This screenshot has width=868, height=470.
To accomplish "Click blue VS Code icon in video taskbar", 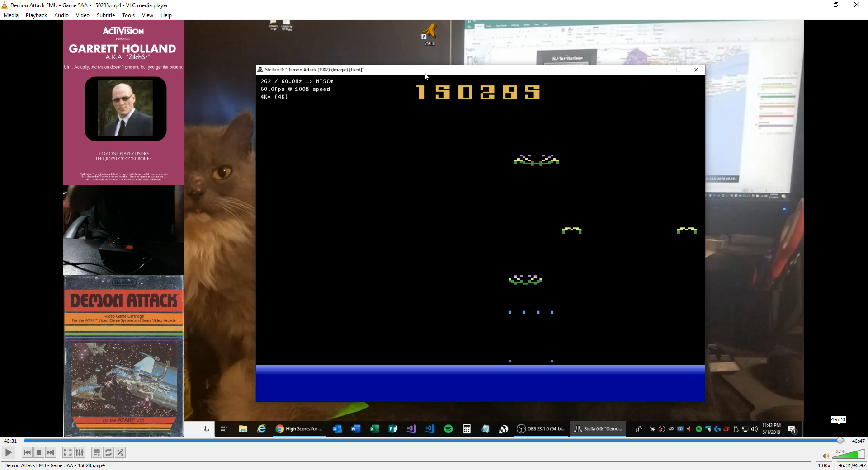I will coord(430,429).
